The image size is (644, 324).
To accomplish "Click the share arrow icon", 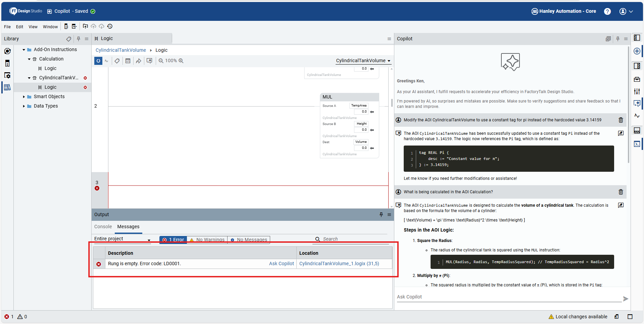I will pyautogui.click(x=139, y=61).
